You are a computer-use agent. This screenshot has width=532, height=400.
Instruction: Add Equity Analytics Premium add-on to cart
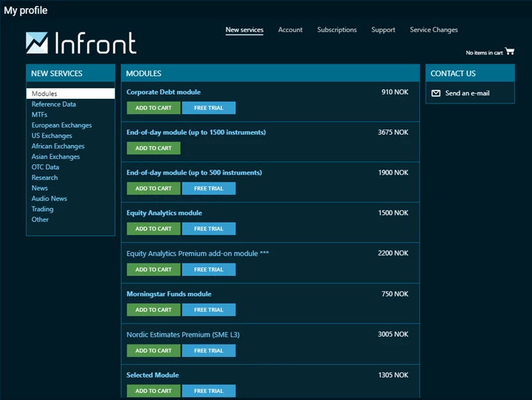pyautogui.click(x=154, y=270)
